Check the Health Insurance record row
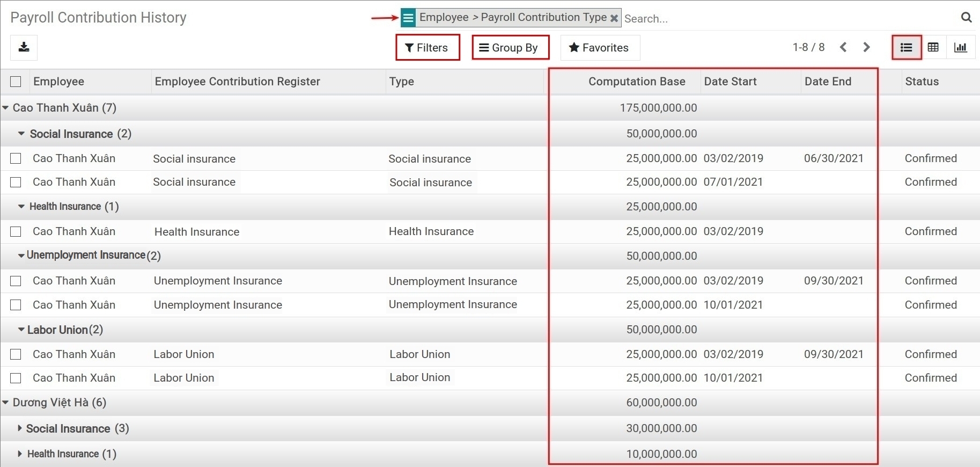This screenshot has width=980, height=467. point(16,231)
